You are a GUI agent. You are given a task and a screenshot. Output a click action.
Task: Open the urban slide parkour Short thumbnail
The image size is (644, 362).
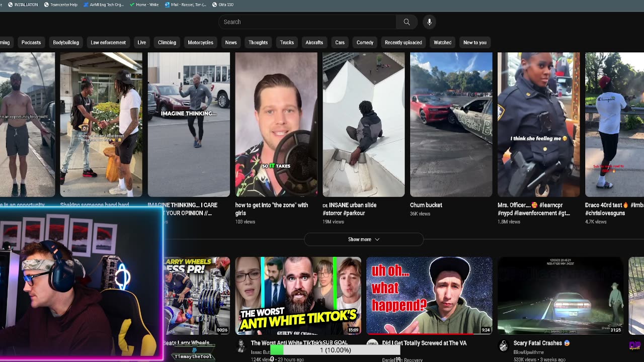coord(364,125)
